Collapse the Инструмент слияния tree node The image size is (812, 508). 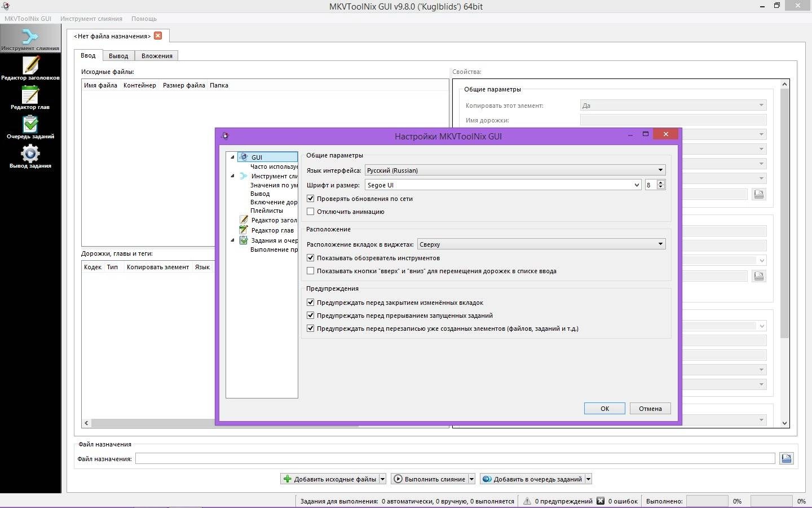coord(232,176)
